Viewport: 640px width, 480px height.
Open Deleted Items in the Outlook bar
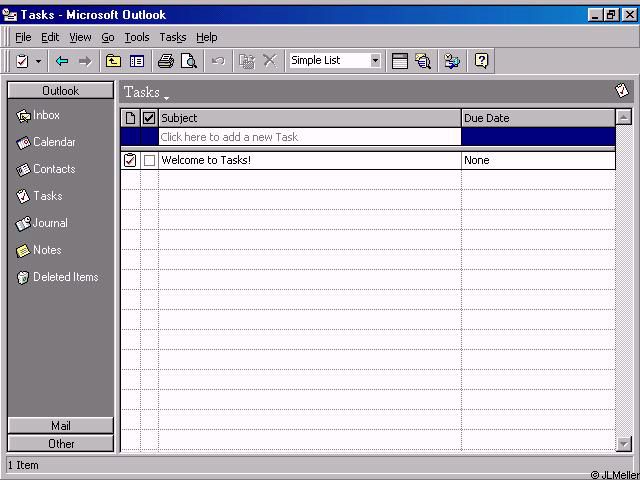tap(58, 277)
